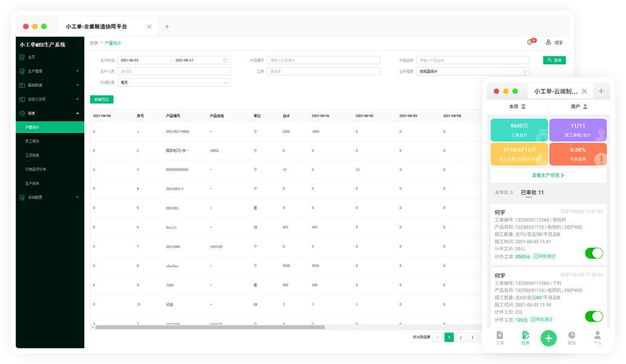Open the 个人 profile icon in bottom bar
Viewport: 626px width, 364px height.
pyautogui.click(x=597, y=337)
